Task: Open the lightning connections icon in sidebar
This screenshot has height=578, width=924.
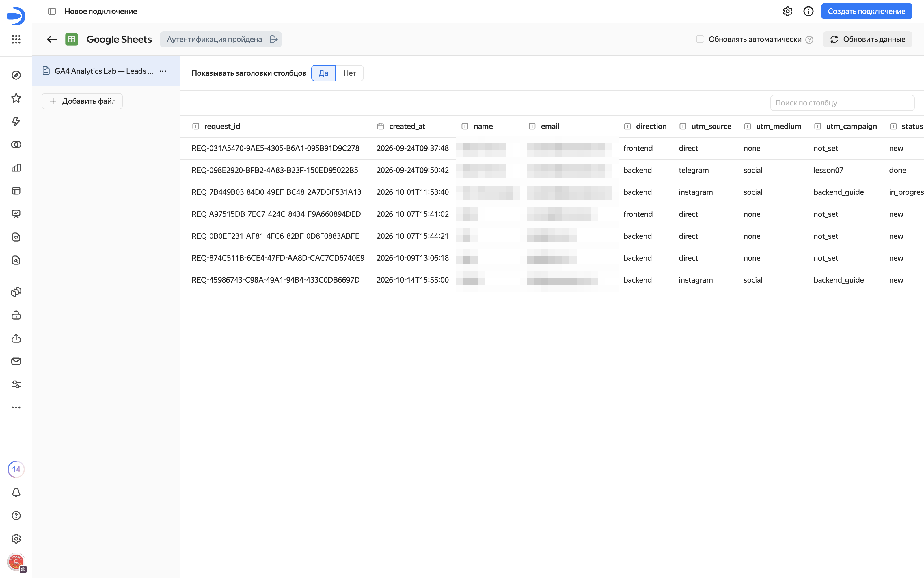Action: (16, 122)
